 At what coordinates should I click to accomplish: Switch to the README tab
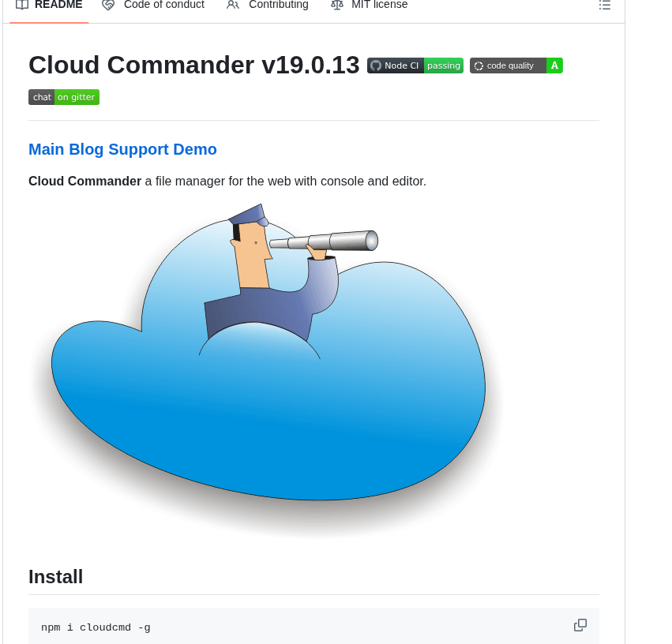pos(49,5)
